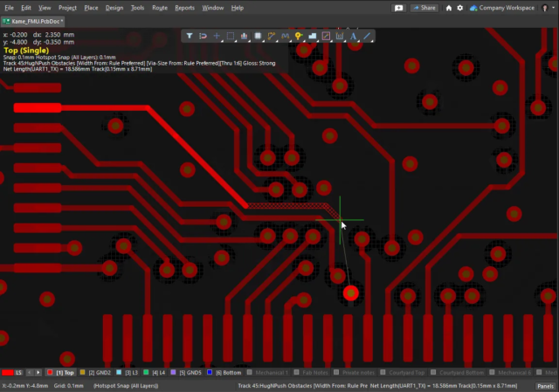Click the L3 layer cyan color swatch
559x392 pixels.
119,373
